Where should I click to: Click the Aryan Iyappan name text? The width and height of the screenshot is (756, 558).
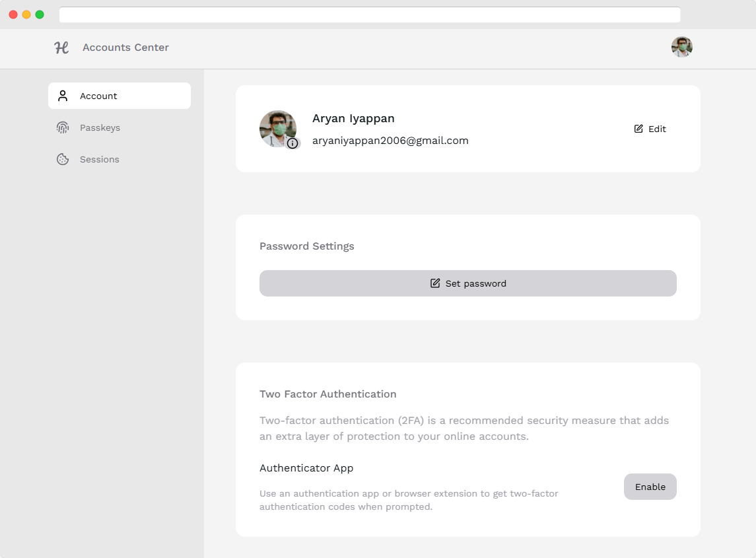pyautogui.click(x=353, y=119)
